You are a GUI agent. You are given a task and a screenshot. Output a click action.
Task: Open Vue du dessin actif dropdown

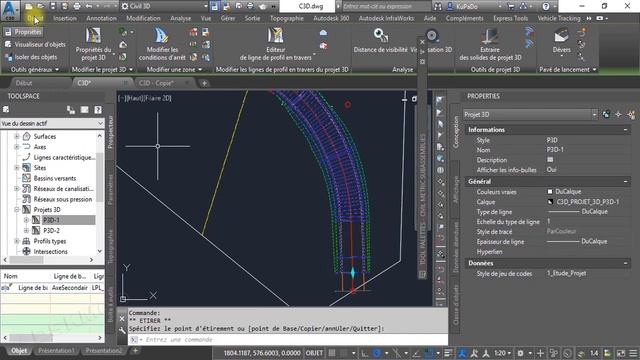52,123
